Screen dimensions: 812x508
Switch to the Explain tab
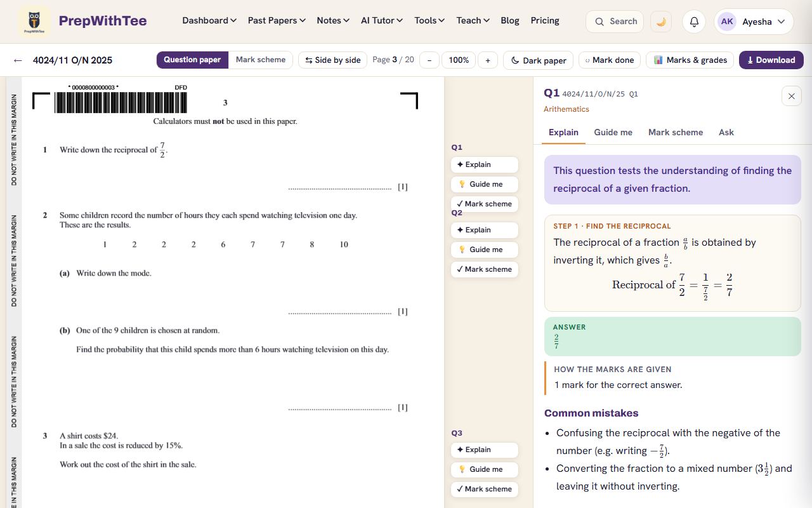click(x=563, y=132)
